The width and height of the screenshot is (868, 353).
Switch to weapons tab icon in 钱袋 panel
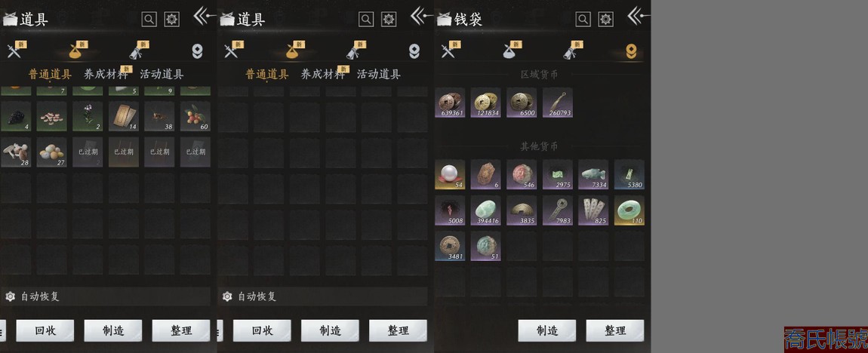(x=448, y=51)
